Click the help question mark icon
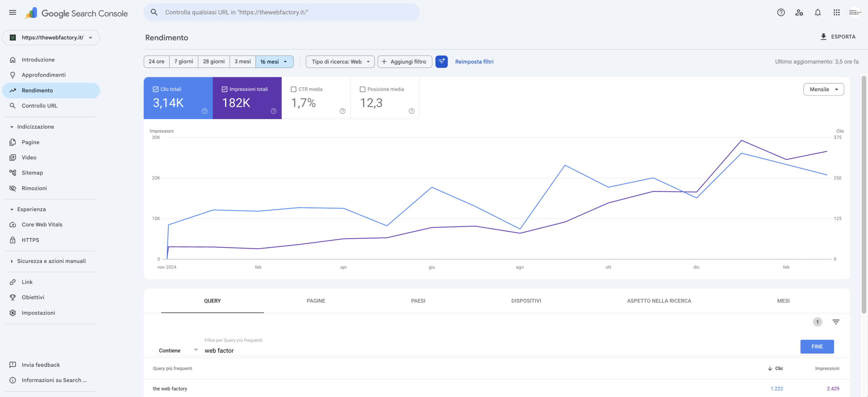Image resolution: width=868 pixels, height=397 pixels. click(781, 13)
